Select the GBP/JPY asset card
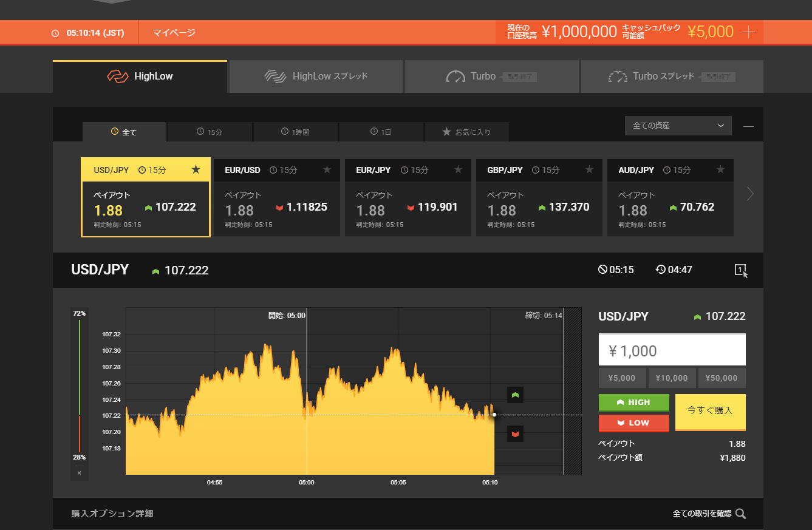This screenshot has width=812, height=530. (x=539, y=197)
